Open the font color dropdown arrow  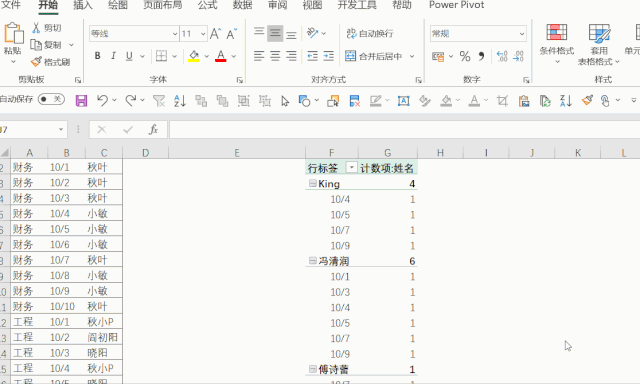pos(234,56)
